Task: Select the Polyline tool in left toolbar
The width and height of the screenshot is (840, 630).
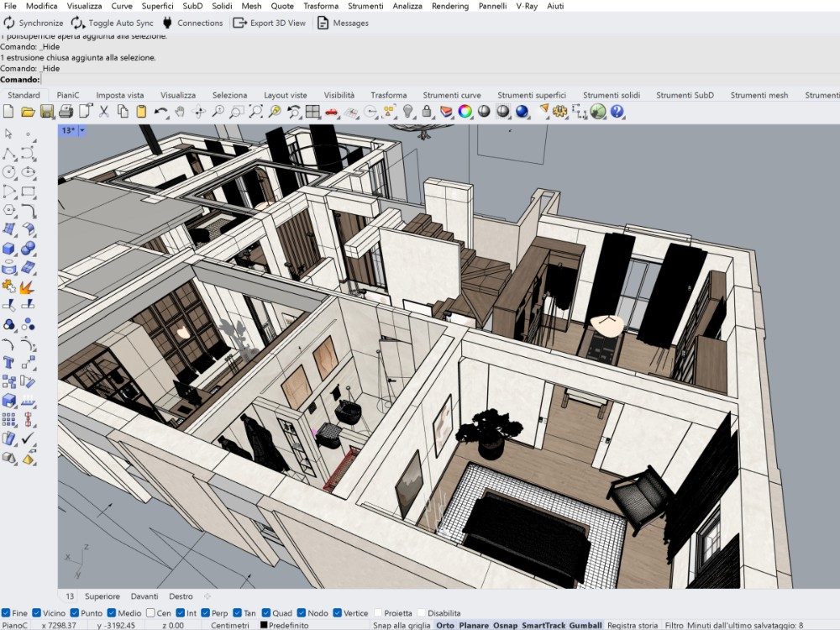Action: pyautogui.click(x=8, y=155)
